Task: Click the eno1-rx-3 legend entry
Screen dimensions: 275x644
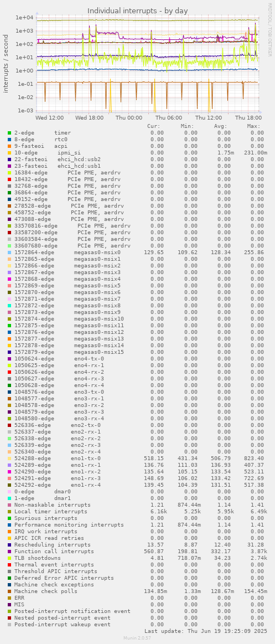Action: pos(55,478)
